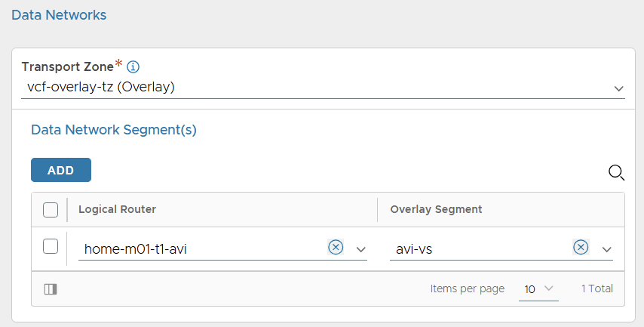Click the Transport Zone field label
Image resolution: width=644 pixels, height=327 pixels.
[x=67, y=66]
